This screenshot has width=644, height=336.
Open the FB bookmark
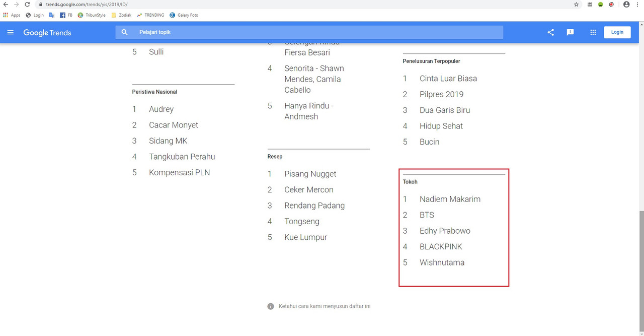tap(66, 15)
